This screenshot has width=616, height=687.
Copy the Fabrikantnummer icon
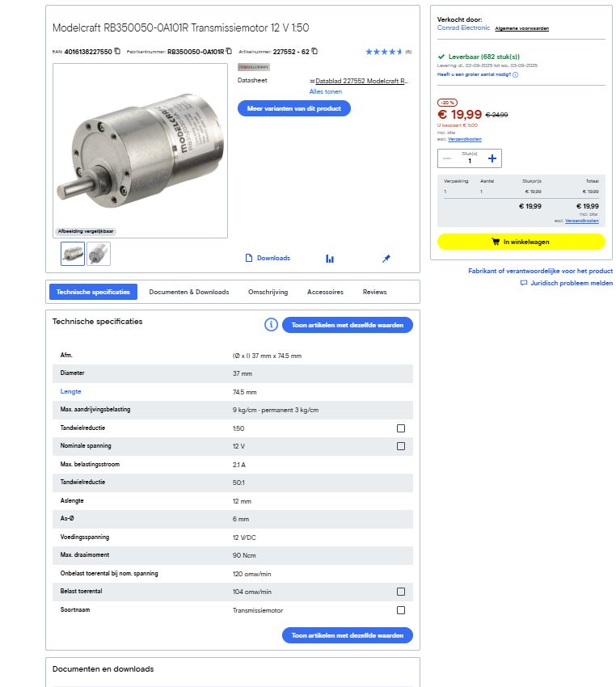pyautogui.click(x=229, y=51)
